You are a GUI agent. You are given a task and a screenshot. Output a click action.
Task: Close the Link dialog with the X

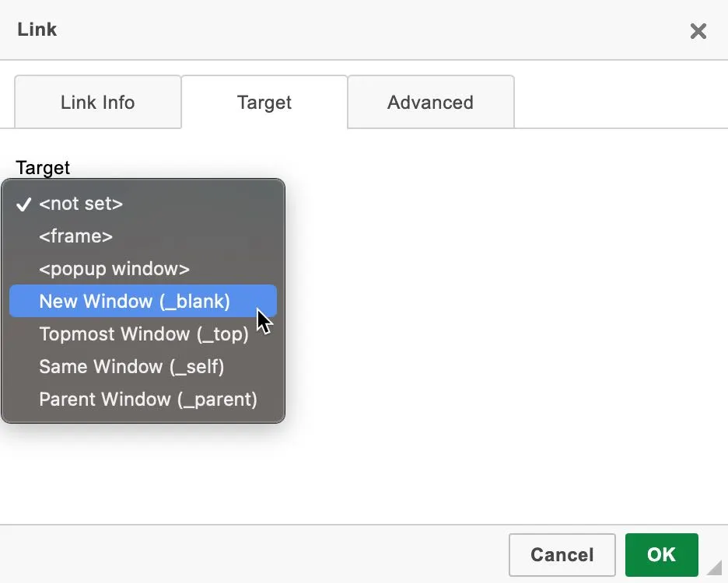pos(698,31)
